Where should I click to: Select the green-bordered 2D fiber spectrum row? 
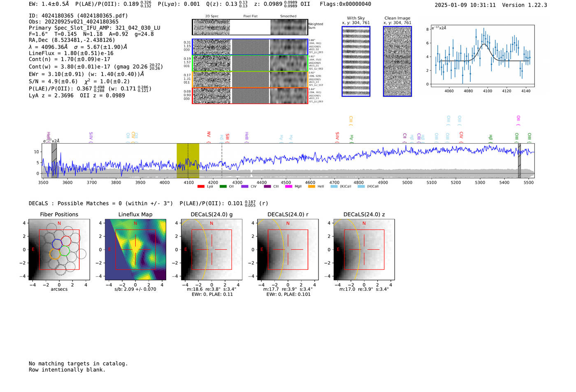point(250,63)
